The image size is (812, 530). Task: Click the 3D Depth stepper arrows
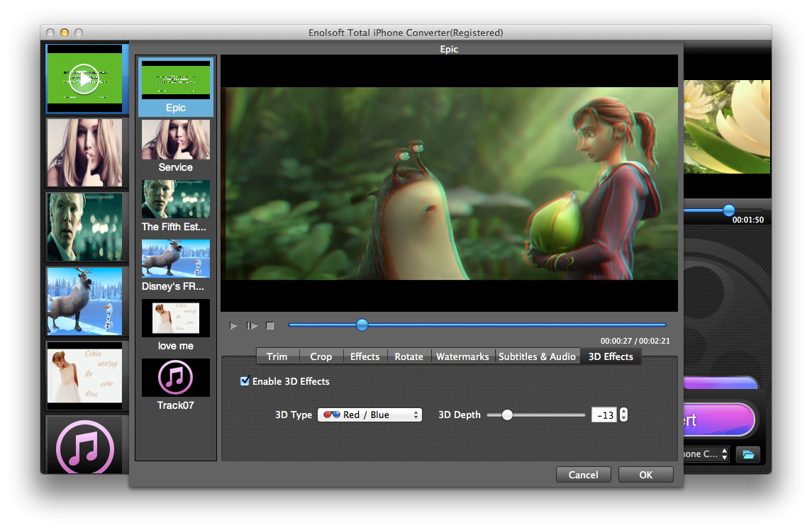(x=623, y=415)
